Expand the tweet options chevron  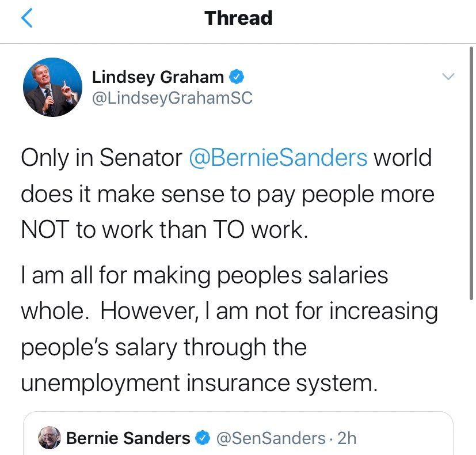tap(447, 77)
